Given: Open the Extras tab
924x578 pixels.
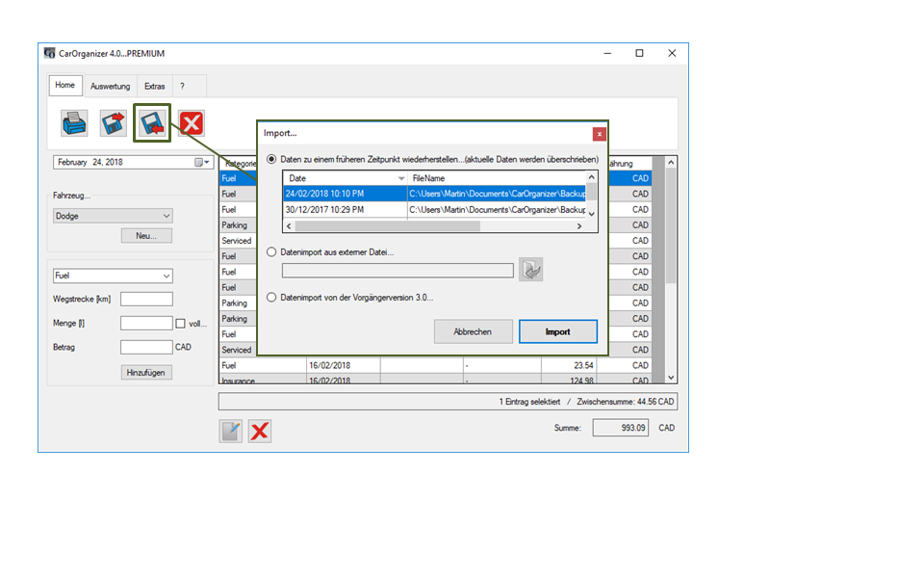Looking at the screenshot, I should (x=154, y=87).
